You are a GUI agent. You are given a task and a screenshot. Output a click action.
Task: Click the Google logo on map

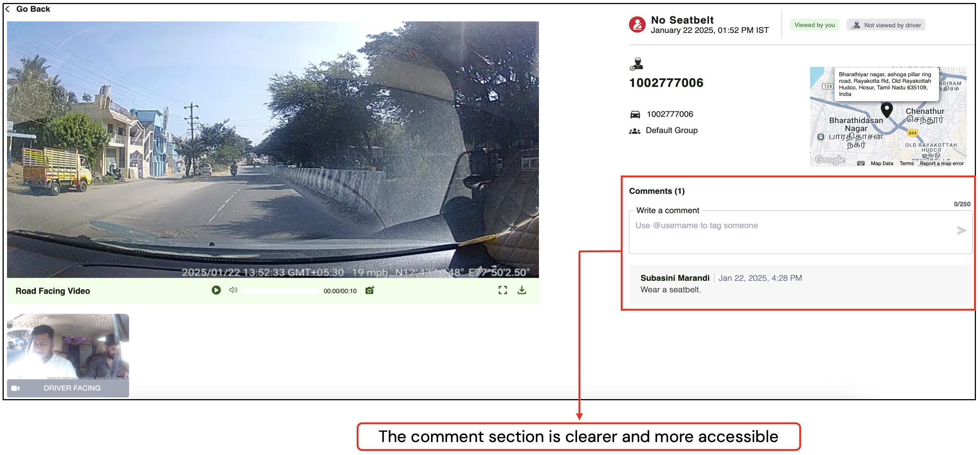[830, 160]
